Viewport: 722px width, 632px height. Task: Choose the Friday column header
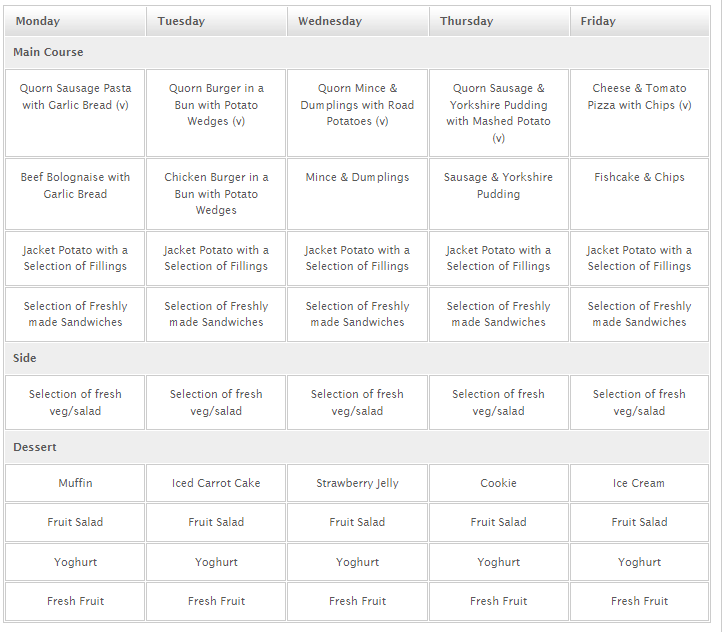coord(640,21)
